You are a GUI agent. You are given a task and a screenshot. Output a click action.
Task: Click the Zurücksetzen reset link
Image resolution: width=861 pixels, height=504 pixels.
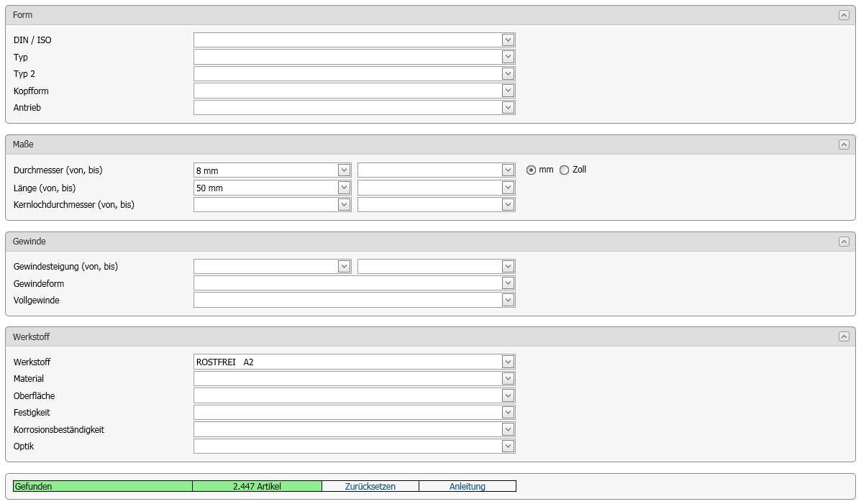click(370, 487)
